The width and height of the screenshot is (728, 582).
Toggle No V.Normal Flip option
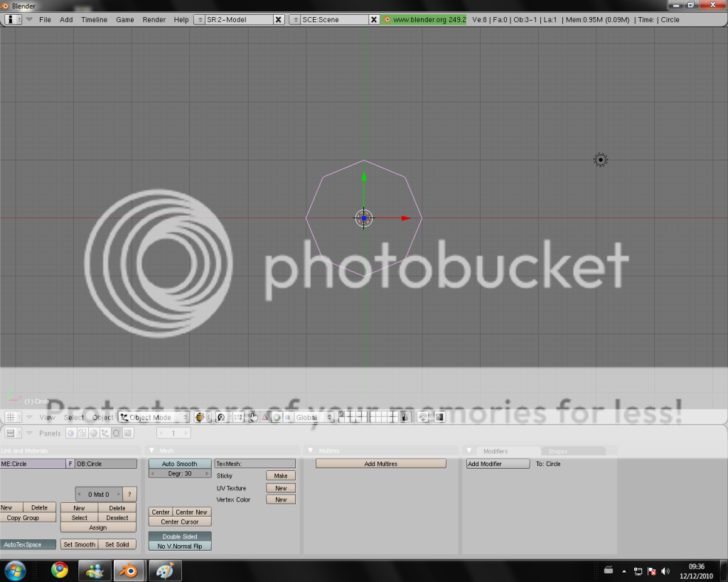180,546
